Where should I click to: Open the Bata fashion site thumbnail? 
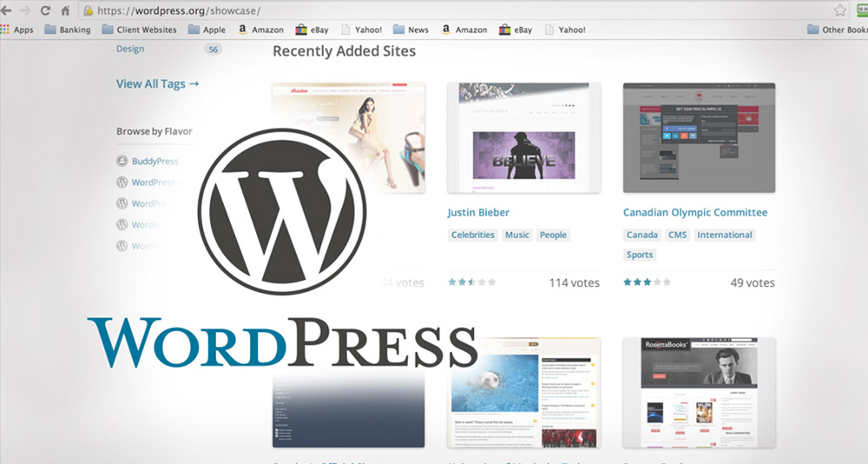point(348,137)
